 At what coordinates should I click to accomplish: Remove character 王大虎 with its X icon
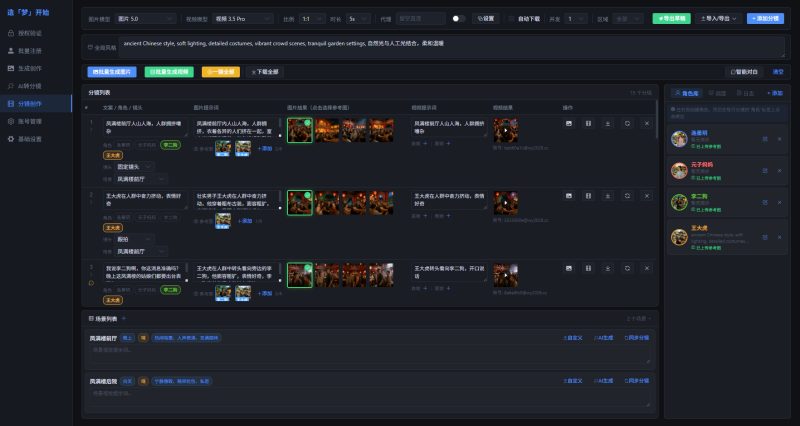point(780,238)
